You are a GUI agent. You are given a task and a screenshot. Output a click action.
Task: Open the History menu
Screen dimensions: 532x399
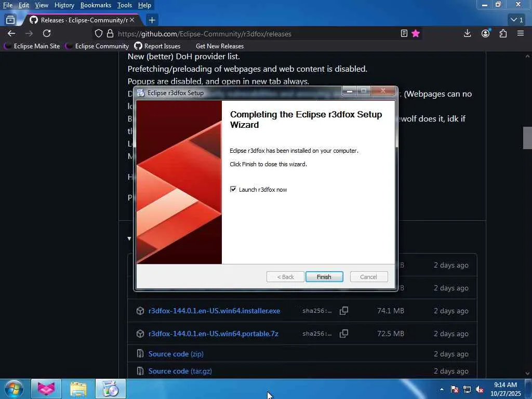pos(64,5)
